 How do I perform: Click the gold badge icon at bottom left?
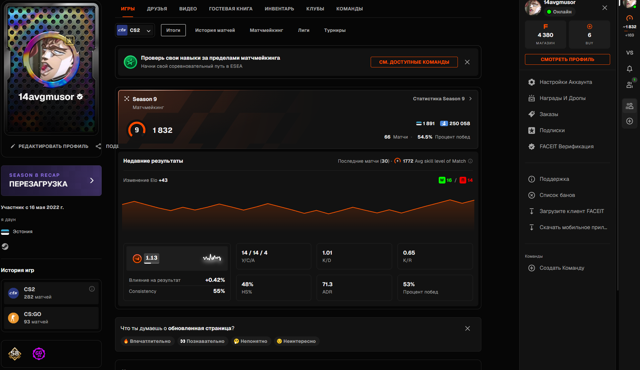point(15,354)
